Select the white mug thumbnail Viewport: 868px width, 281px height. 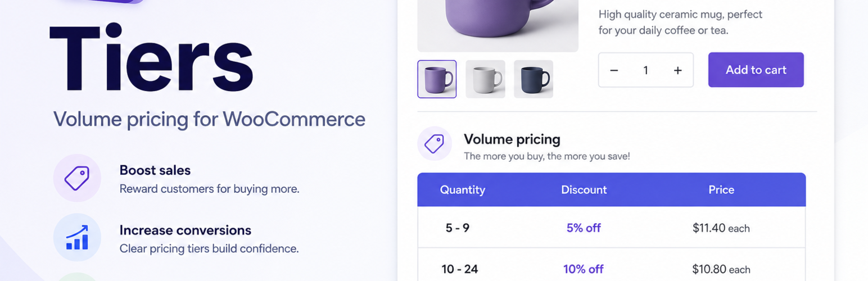pyautogui.click(x=485, y=79)
